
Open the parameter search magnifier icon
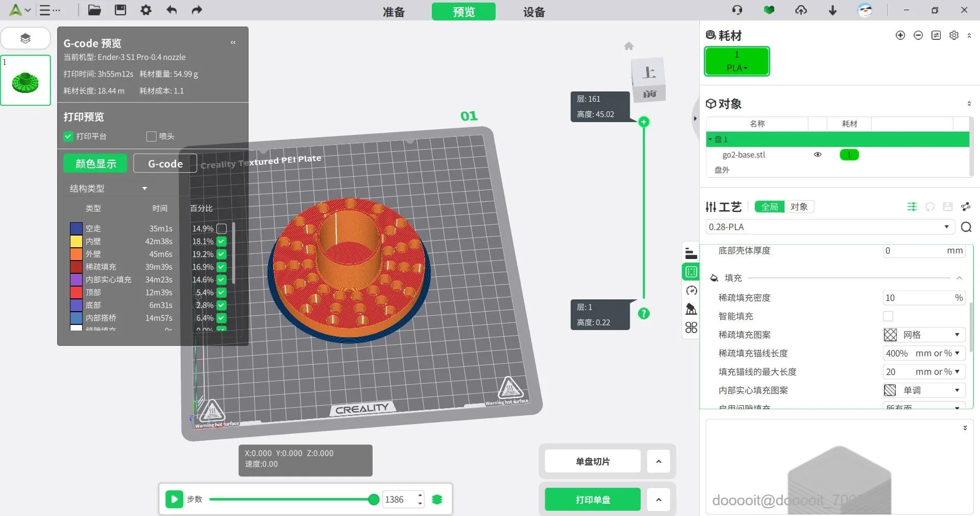[x=966, y=227]
